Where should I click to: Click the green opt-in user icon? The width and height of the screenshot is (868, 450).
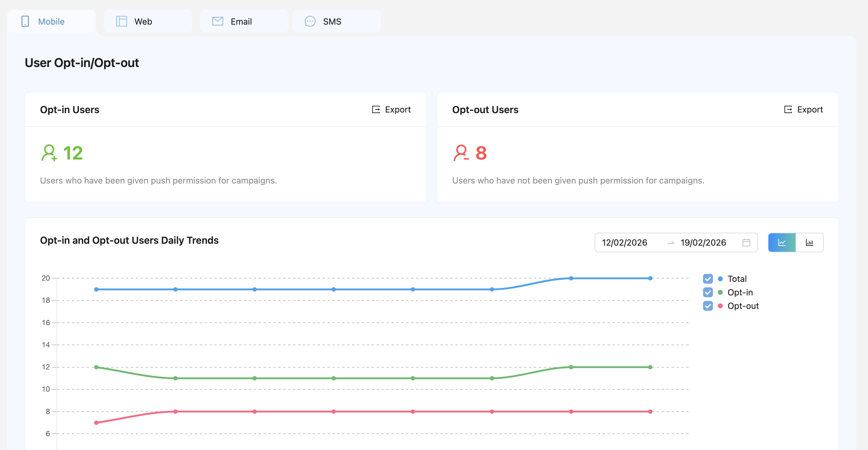pyautogui.click(x=49, y=153)
